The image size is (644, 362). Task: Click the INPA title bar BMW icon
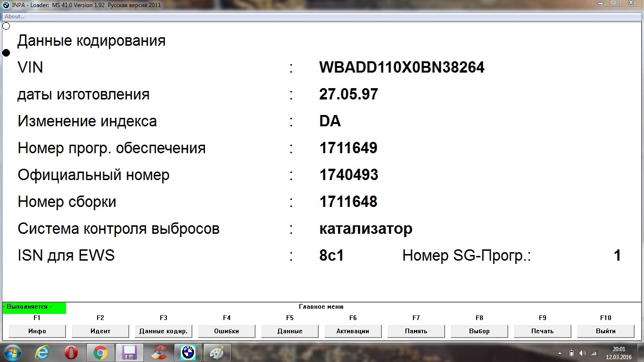coord(6,5)
